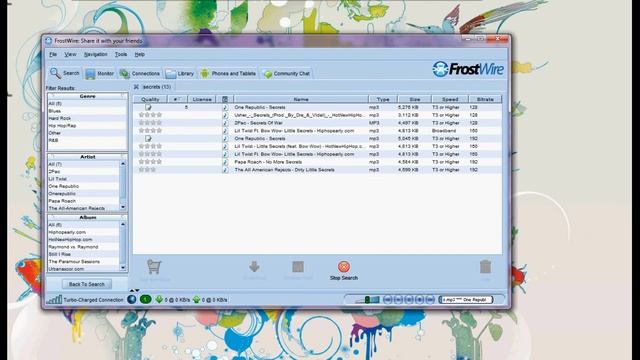
Task: Click the star rating of the Usher result
Action: pos(150,115)
